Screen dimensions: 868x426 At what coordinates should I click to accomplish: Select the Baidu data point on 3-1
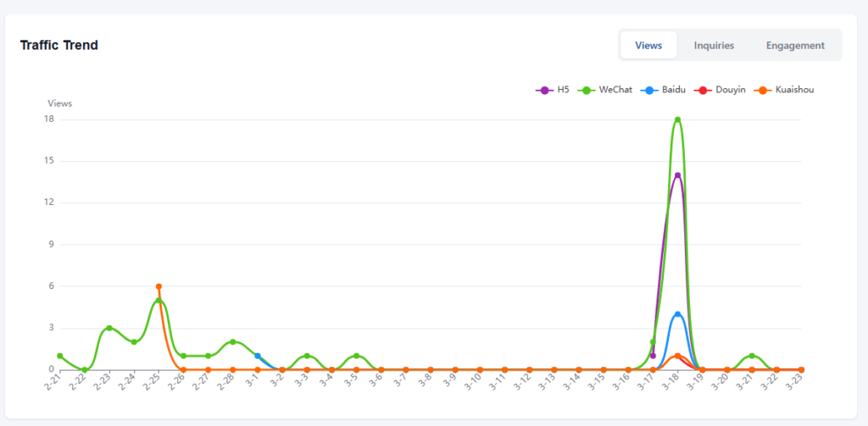[x=258, y=356]
